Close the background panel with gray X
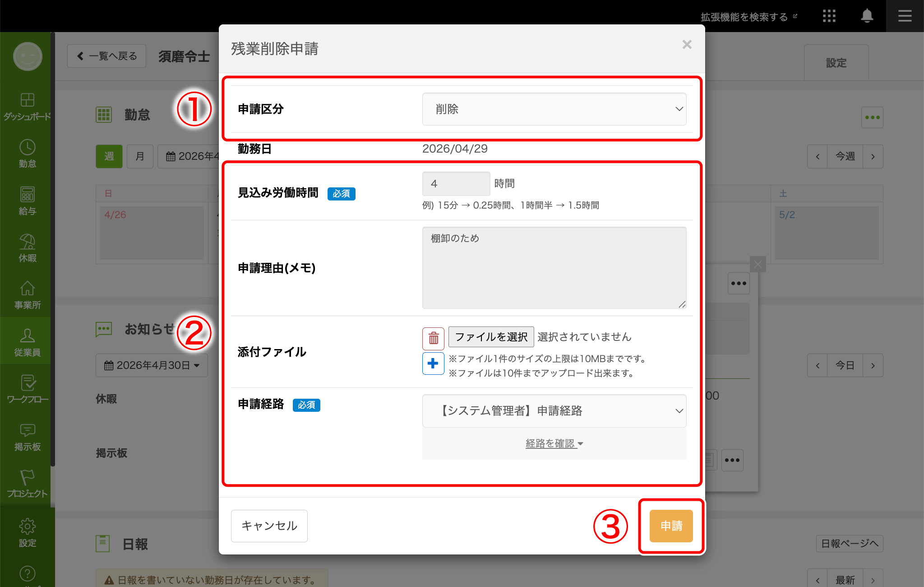This screenshot has height=587, width=924. 758,264
